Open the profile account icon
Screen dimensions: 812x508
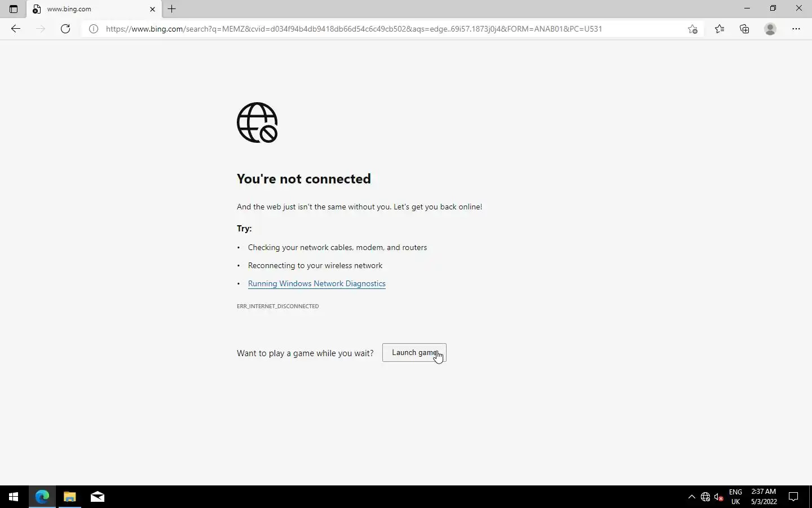[x=770, y=29]
